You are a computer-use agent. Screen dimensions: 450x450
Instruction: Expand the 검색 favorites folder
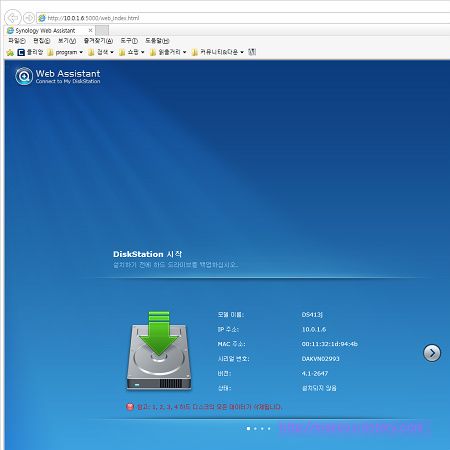[x=101, y=52]
